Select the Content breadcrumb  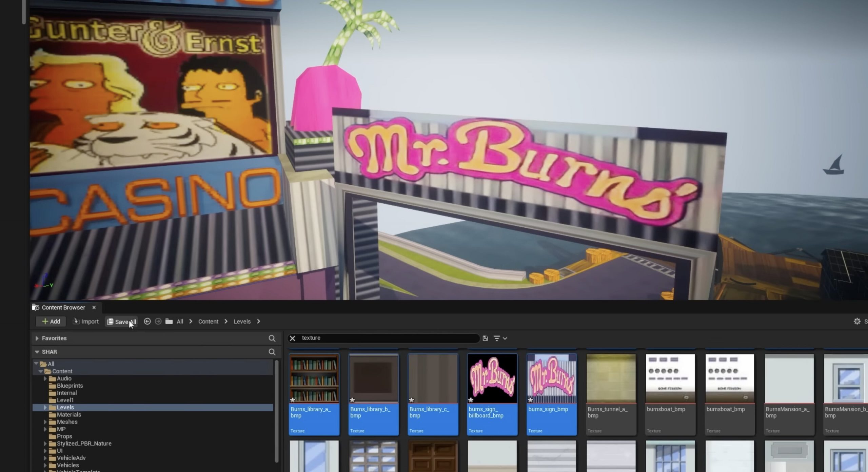point(208,321)
